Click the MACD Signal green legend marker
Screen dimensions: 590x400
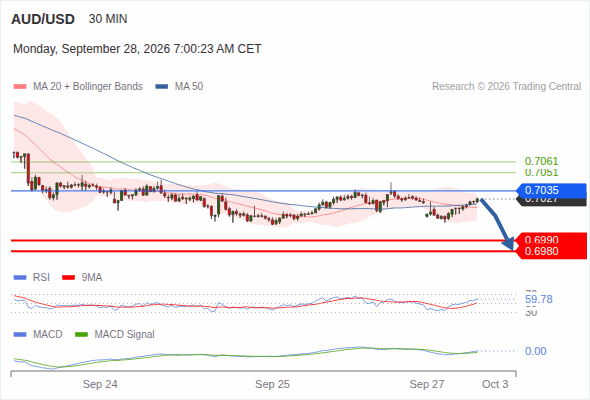pos(81,335)
